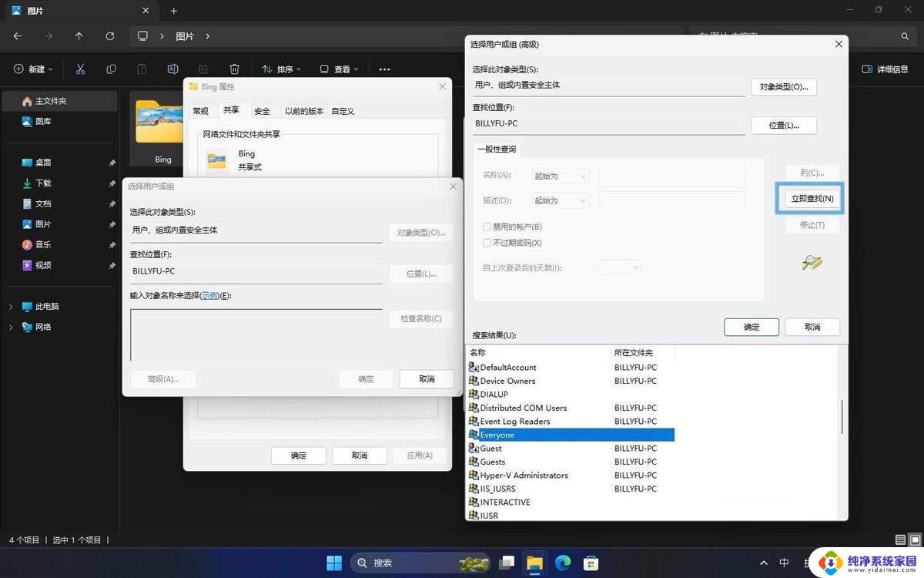Click the cut scissors icon in toolbar
This screenshot has width=924, height=578.
[80, 69]
